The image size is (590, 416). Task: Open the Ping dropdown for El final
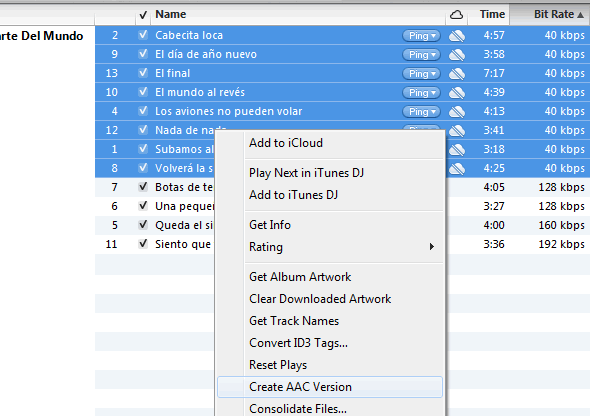[421, 74]
